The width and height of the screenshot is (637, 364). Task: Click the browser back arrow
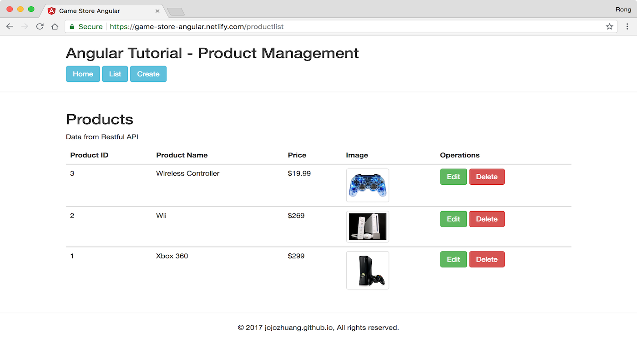tap(10, 26)
